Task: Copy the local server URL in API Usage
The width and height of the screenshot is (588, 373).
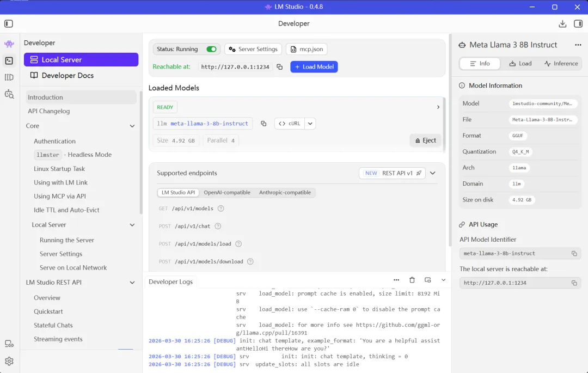Action: coord(574,283)
